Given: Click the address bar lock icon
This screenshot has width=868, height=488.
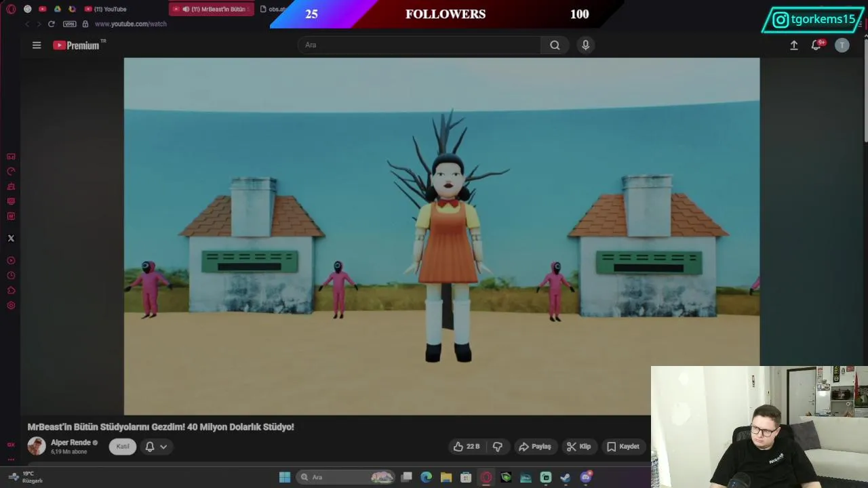Looking at the screenshot, I should click(85, 24).
